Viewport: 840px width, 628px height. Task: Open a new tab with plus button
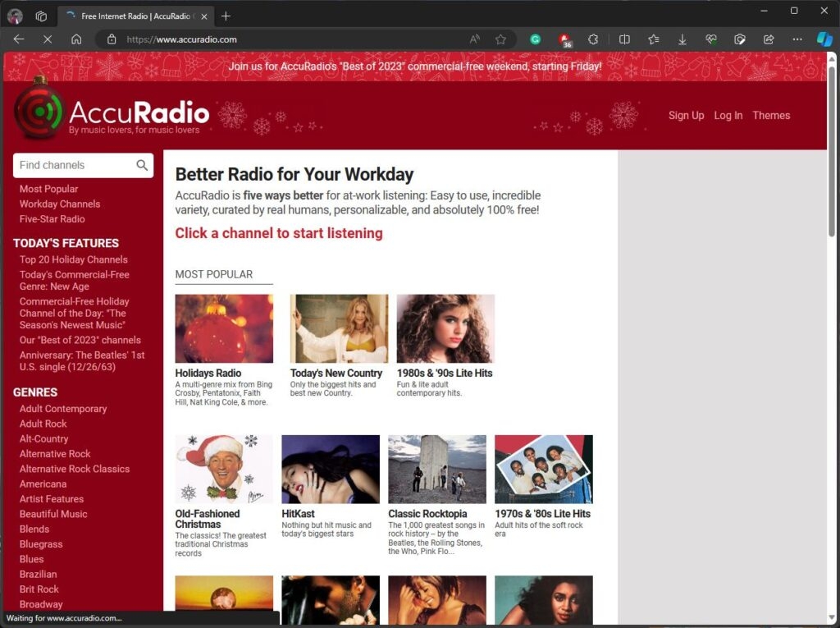[x=226, y=16]
